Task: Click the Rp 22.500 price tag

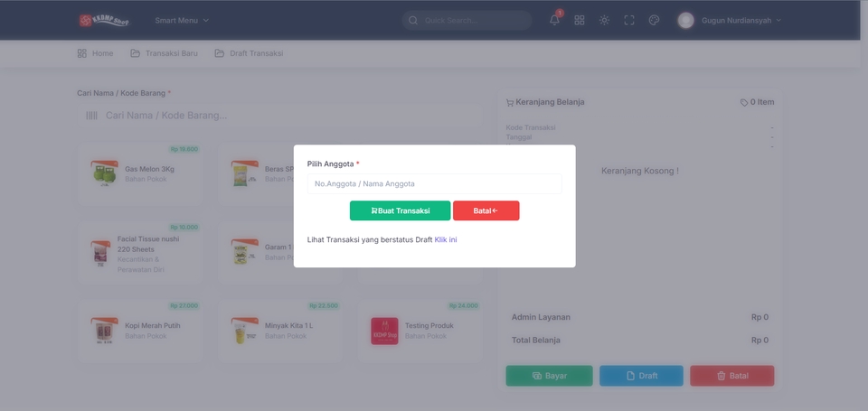Action: pyautogui.click(x=324, y=305)
